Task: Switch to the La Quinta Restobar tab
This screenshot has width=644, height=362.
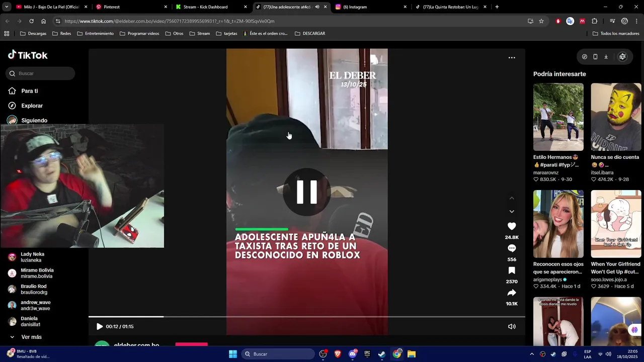Action: click(x=450, y=7)
